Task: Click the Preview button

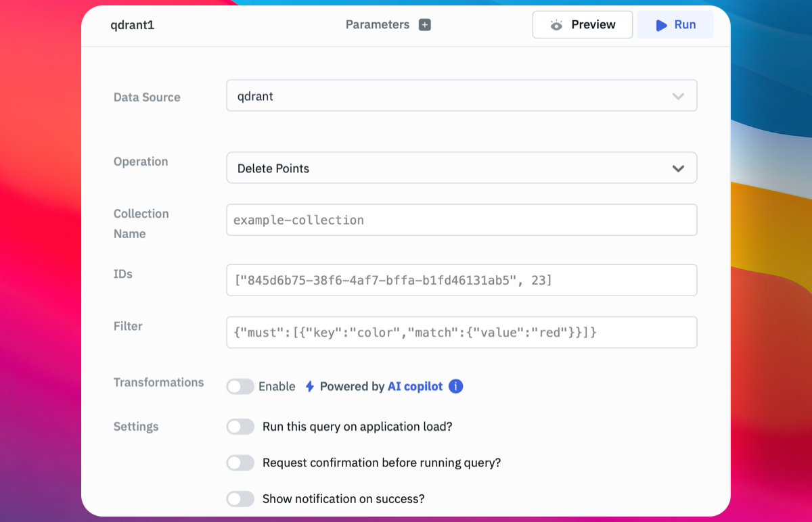Action: 583,25
